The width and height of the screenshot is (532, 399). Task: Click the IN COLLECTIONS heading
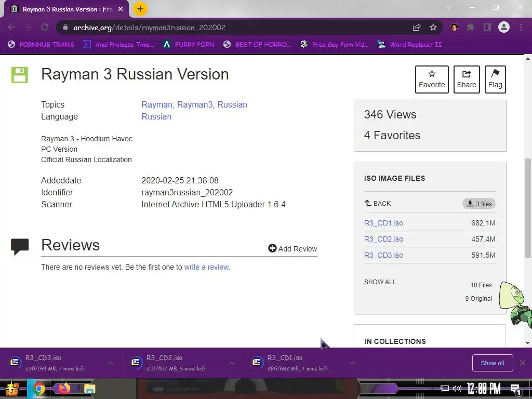[395, 341]
